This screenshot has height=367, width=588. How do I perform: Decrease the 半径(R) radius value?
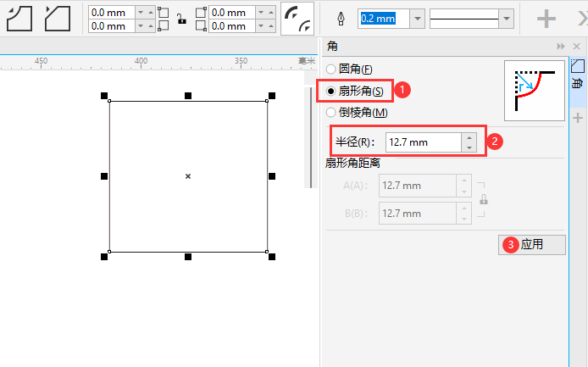click(x=469, y=147)
